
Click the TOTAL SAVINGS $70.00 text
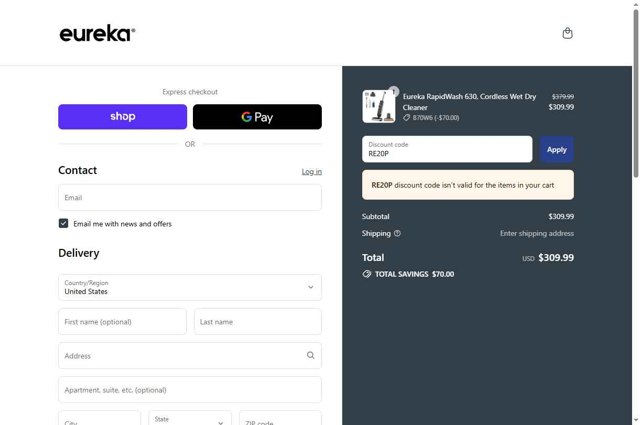tap(414, 274)
